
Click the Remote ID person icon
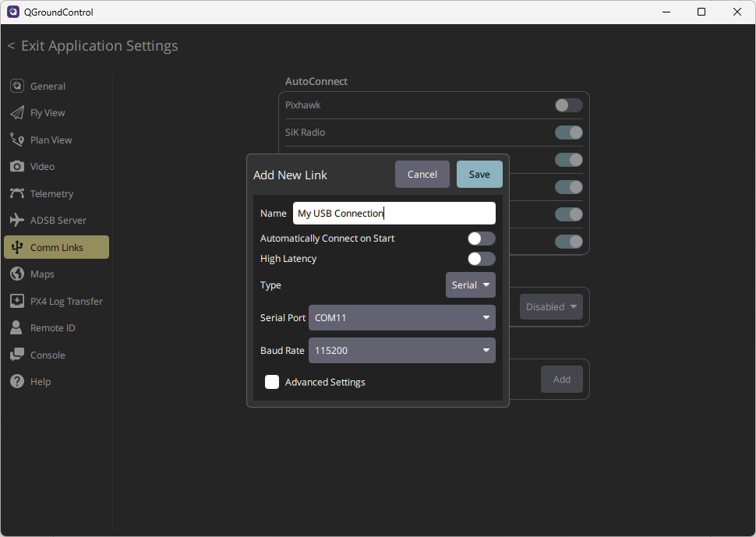tap(17, 328)
